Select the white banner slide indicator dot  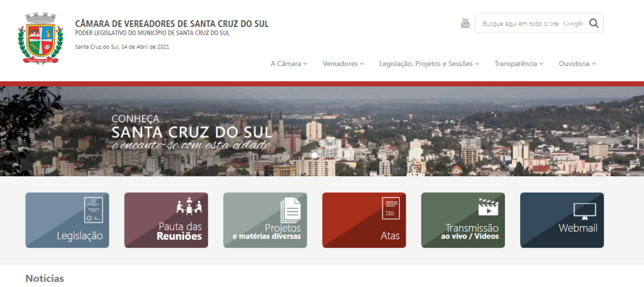pos(314,155)
